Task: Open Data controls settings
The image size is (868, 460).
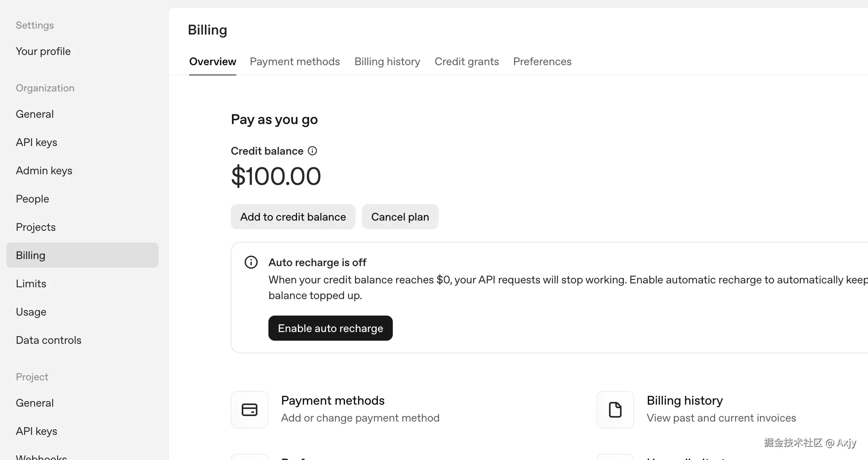Action: click(x=49, y=340)
